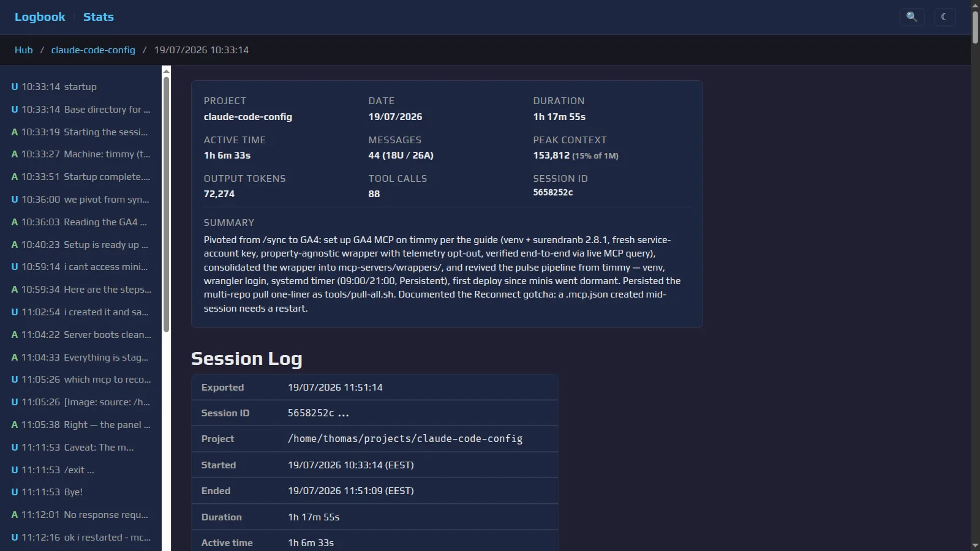980x551 pixels.
Task: Click sidebar vertical scrollbar thumb
Action: coord(166,204)
